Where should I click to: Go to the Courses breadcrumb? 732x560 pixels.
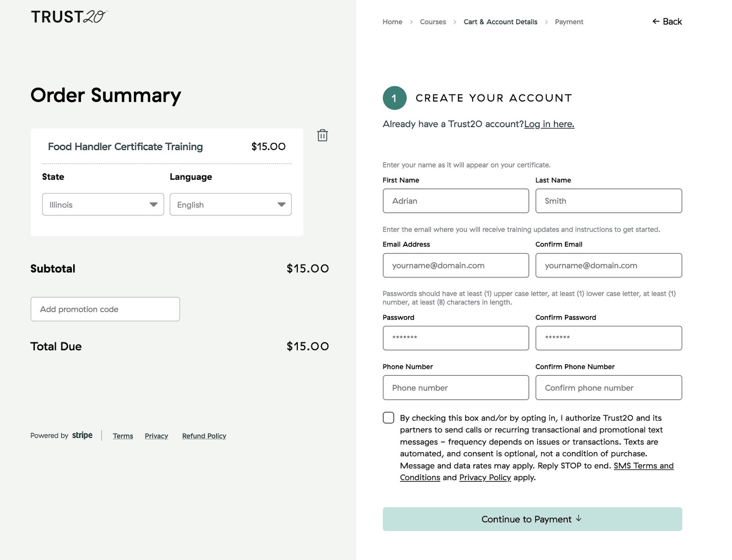click(x=433, y=22)
